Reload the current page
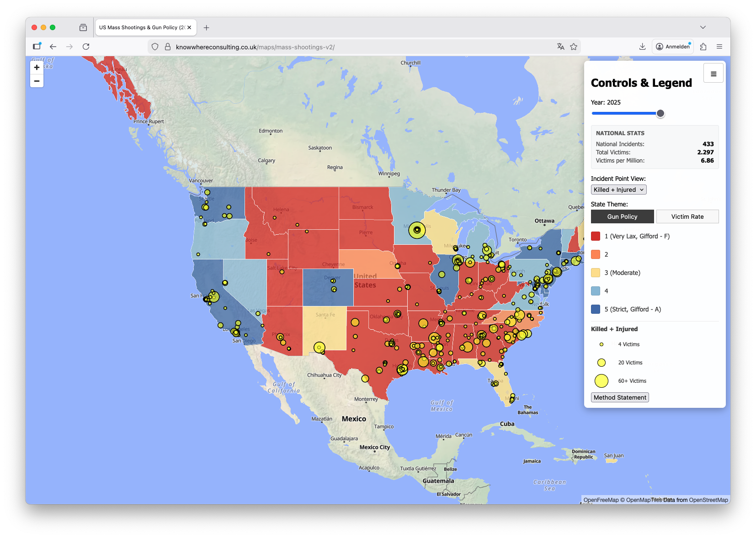The width and height of the screenshot is (756, 538). tap(86, 47)
